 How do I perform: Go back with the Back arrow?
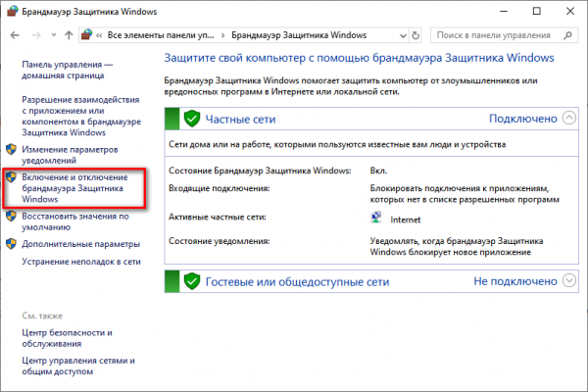(x=15, y=35)
